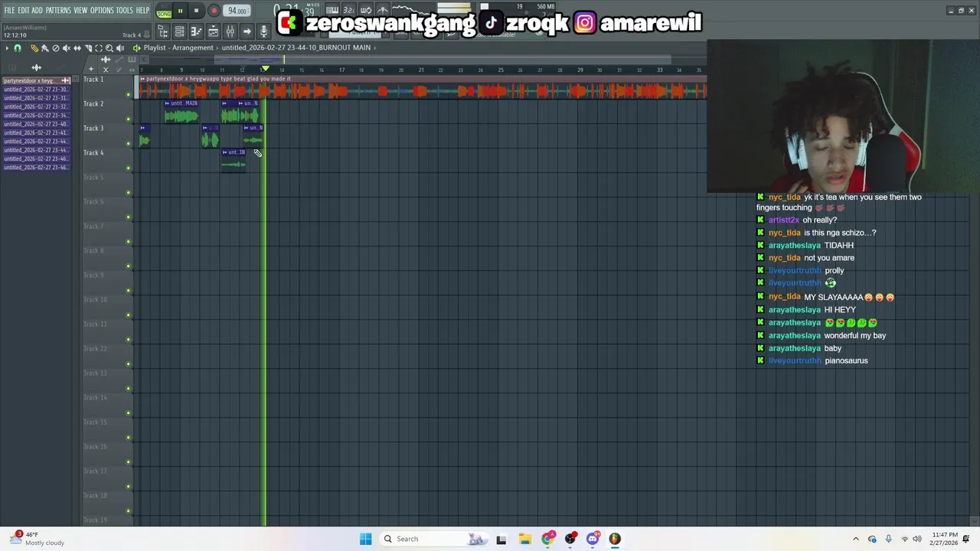The image size is (980, 551).
Task: Click the microphone recording icon in toolbar
Action: (x=263, y=31)
